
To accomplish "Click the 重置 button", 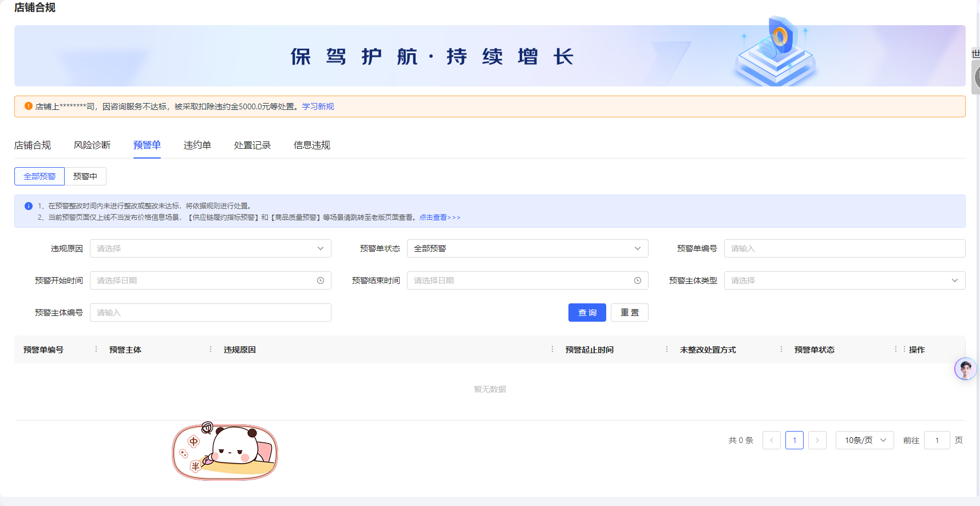I will point(629,313).
